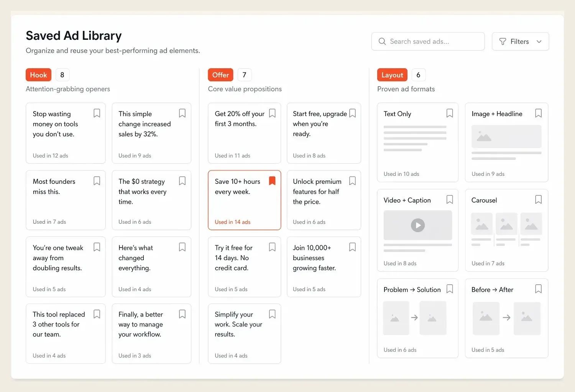575x392 pixels.
Task: Play the Video + Caption preview
Action: pos(418,225)
